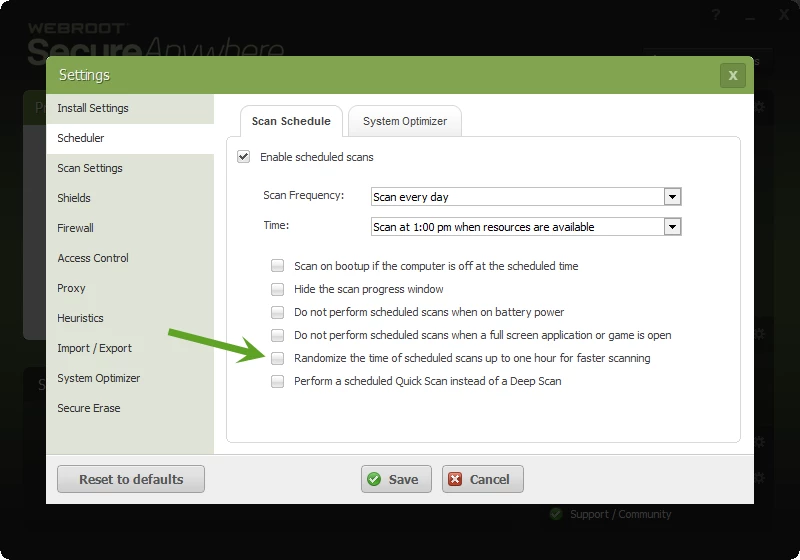
Task: Check Randomize the time of scheduled scans
Action: (x=278, y=358)
